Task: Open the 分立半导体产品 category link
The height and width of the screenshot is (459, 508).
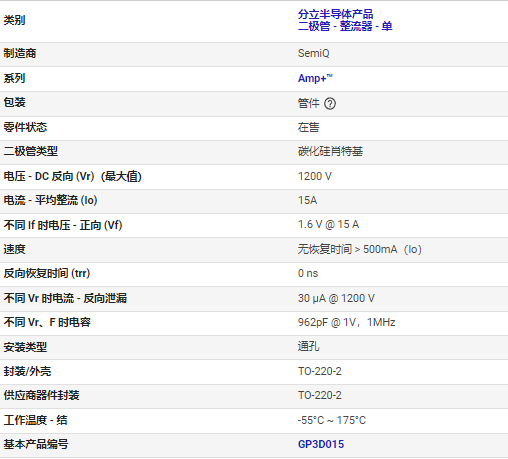Action: click(335, 14)
